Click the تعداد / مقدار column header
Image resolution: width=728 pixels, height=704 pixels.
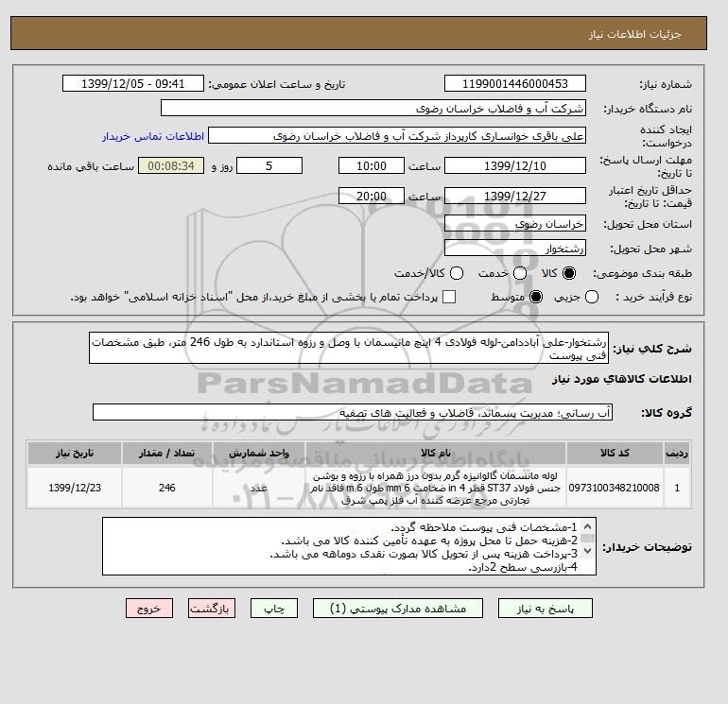point(166,453)
